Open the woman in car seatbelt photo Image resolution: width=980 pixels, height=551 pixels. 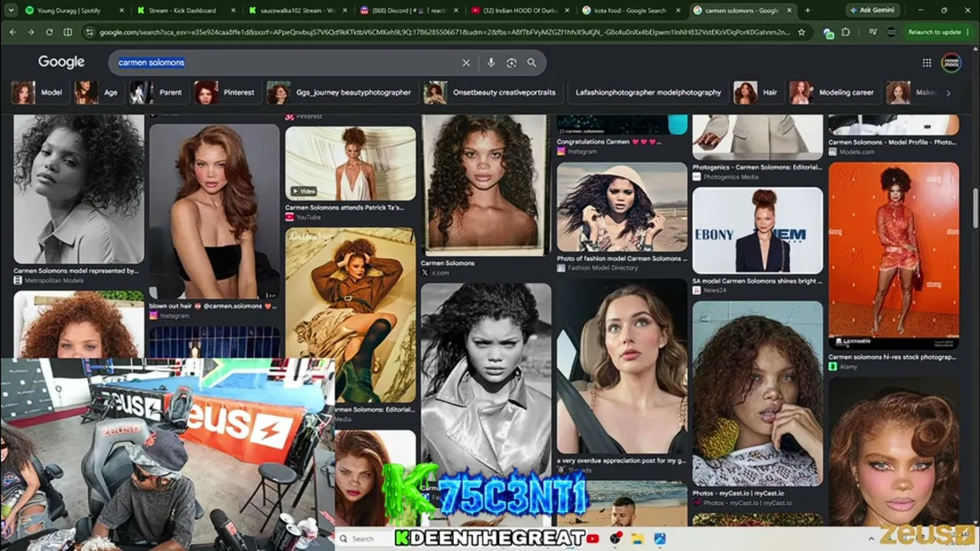click(x=622, y=367)
